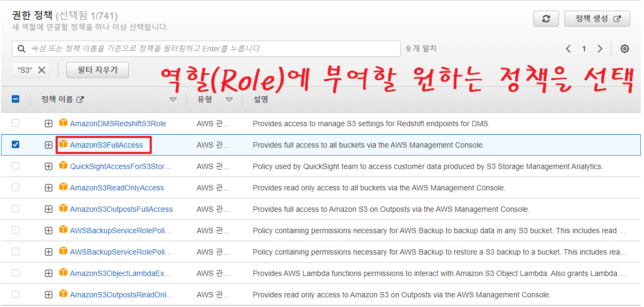Viewport: 644px width, 307px height.
Task: Go to the previous page arrow
Action: click(569, 49)
